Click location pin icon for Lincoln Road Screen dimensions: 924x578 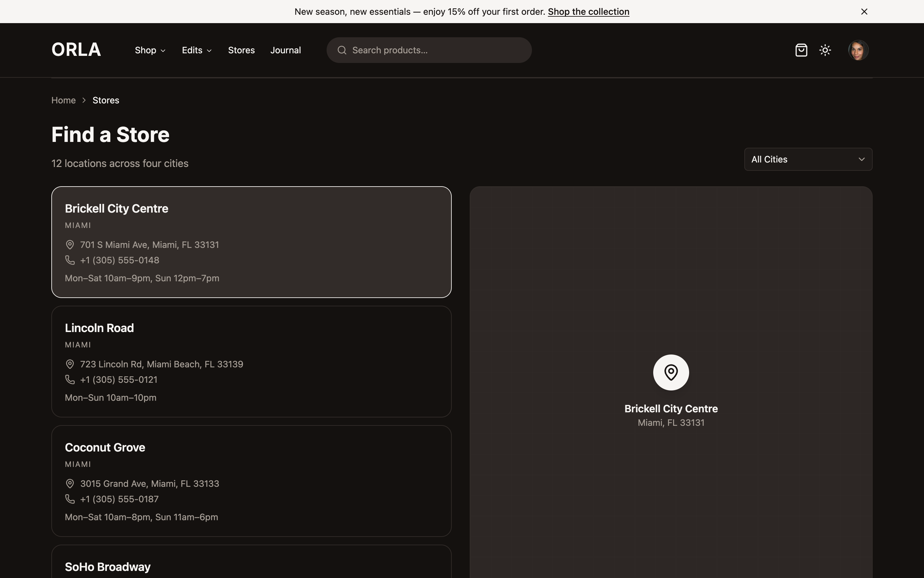(70, 364)
